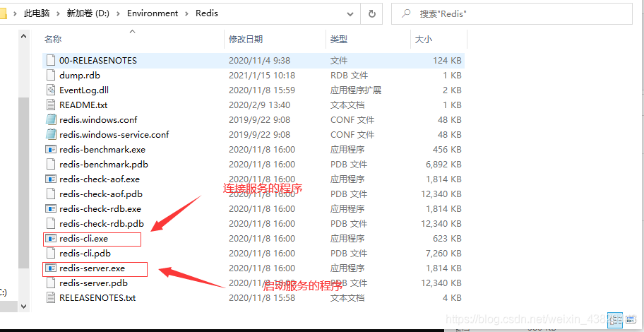Click the redis-check-aof.exe application icon
644x332 pixels.
point(51,179)
